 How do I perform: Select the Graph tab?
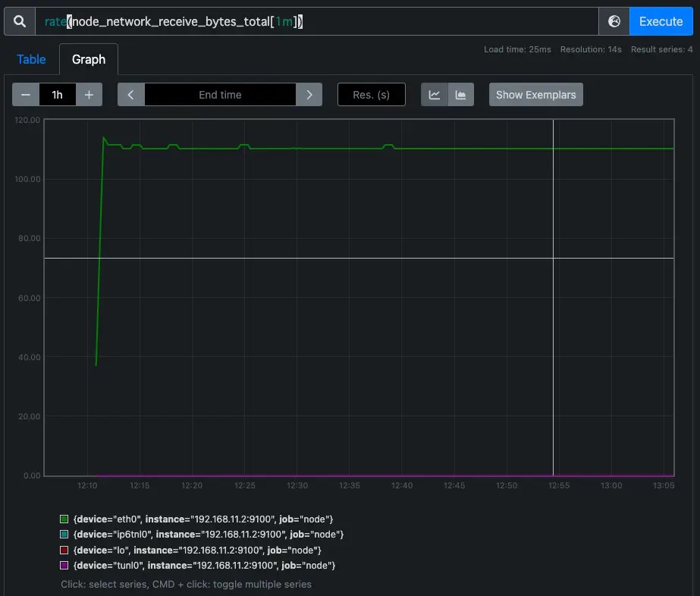(x=89, y=59)
